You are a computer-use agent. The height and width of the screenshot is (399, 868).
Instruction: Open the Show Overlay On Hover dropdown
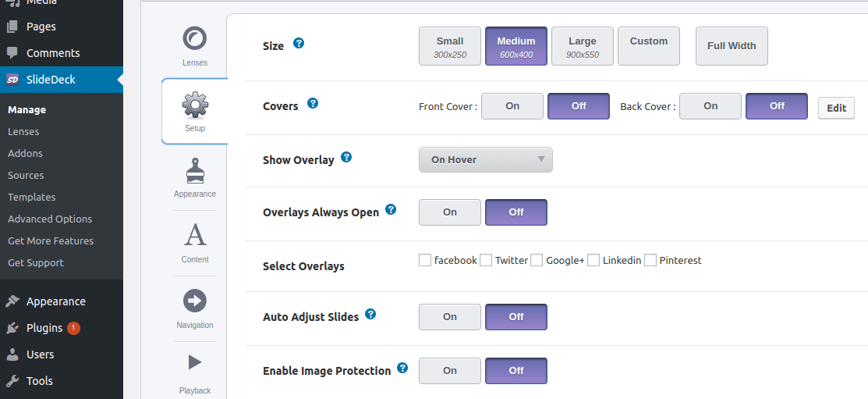(486, 159)
